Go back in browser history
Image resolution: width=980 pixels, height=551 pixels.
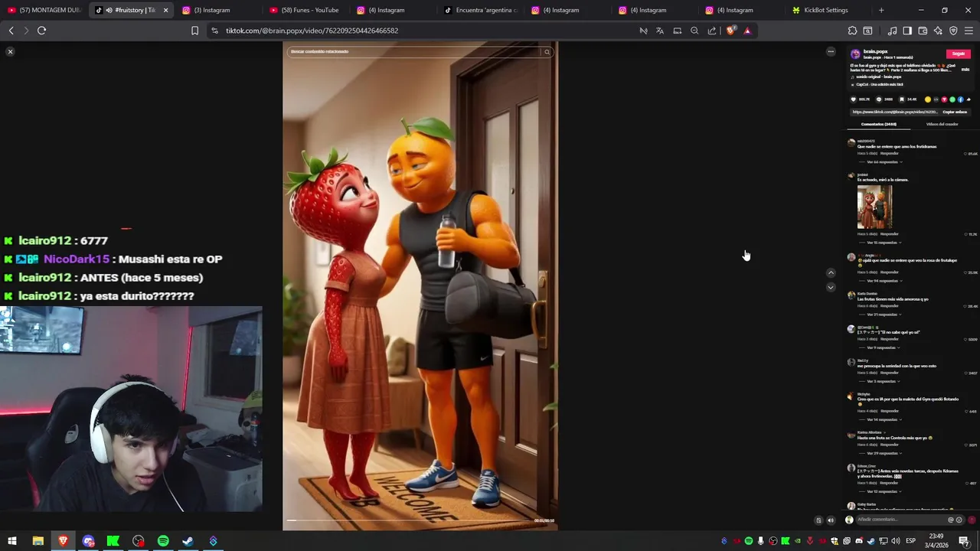click(x=11, y=31)
